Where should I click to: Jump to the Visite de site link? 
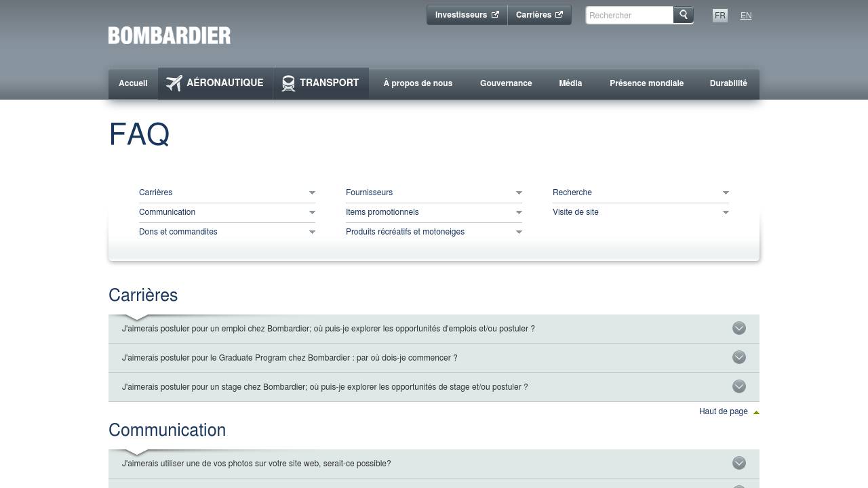[x=576, y=212]
